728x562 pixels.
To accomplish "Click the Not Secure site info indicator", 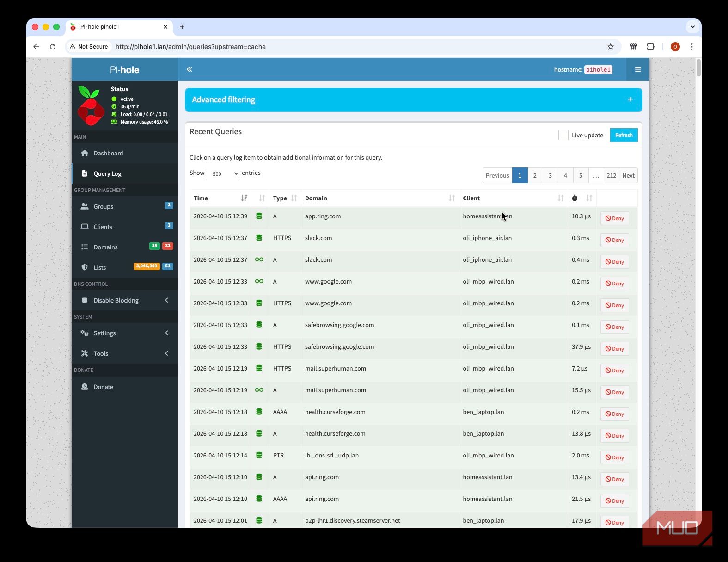I will pyautogui.click(x=89, y=47).
